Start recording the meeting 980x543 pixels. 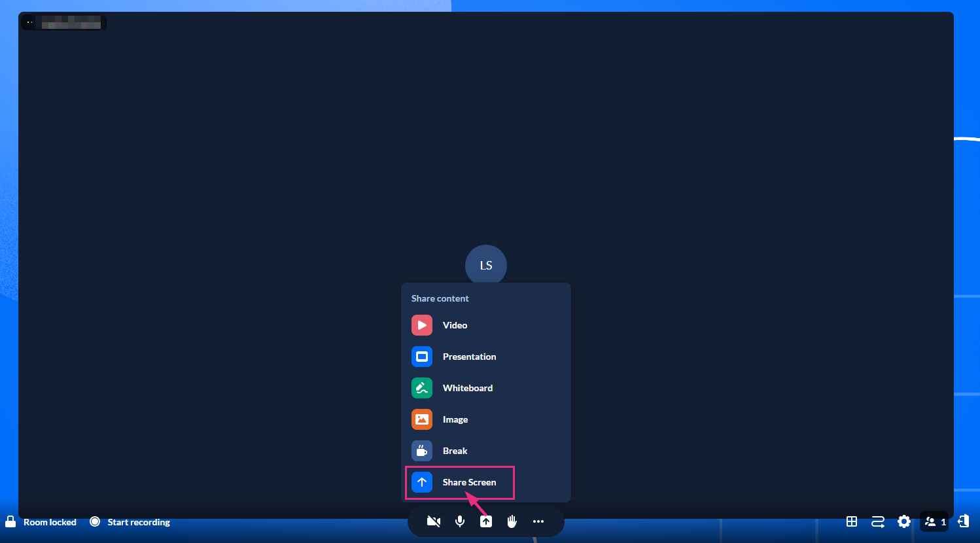130,522
